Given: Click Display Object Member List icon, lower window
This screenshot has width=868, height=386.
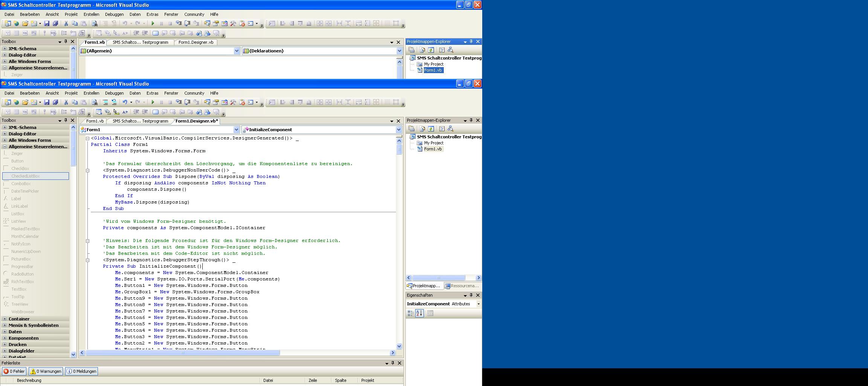Looking at the screenshot, I should coord(99,112).
